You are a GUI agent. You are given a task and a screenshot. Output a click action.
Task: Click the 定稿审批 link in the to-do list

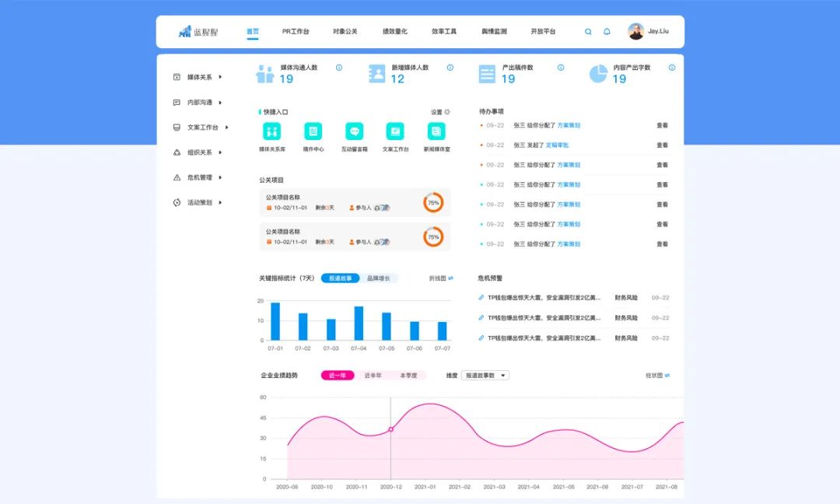[x=558, y=145]
